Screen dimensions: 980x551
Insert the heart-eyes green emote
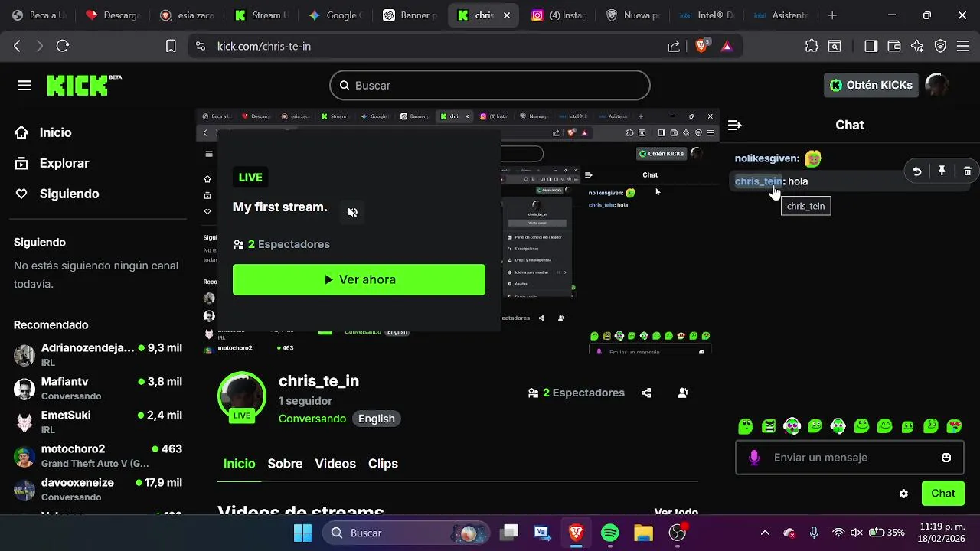pos(954,426)
